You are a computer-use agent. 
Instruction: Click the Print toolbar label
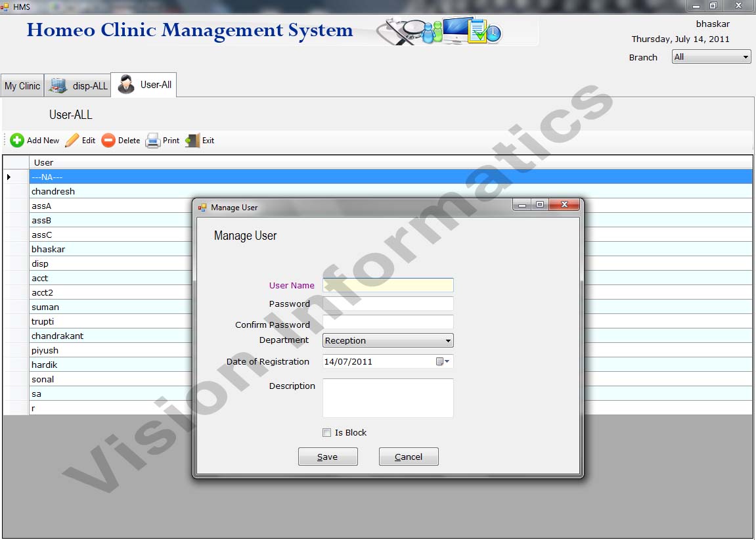tap(171, 141)
